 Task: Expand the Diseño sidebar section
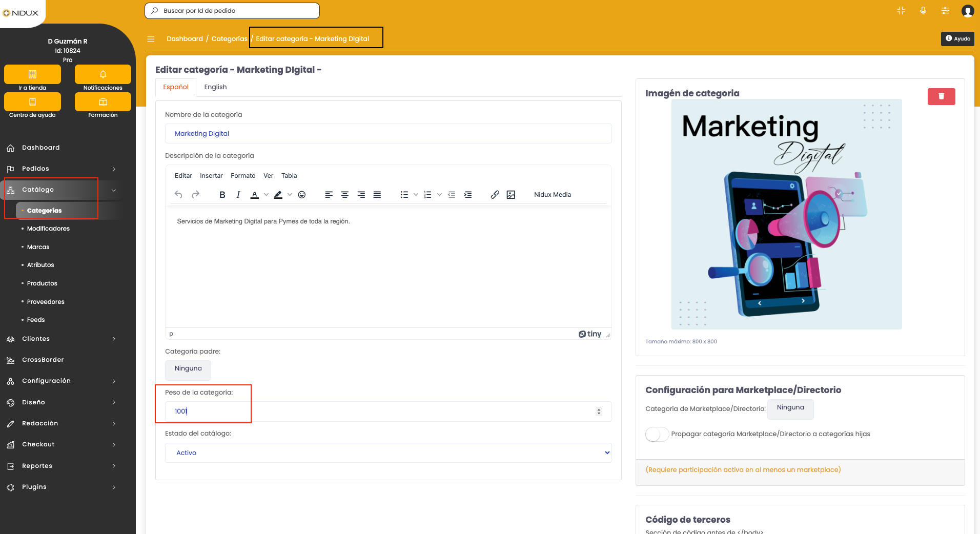tap(62, 402)
